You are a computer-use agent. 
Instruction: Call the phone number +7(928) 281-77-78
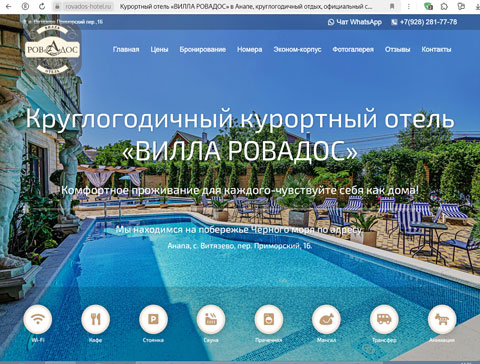428,22
